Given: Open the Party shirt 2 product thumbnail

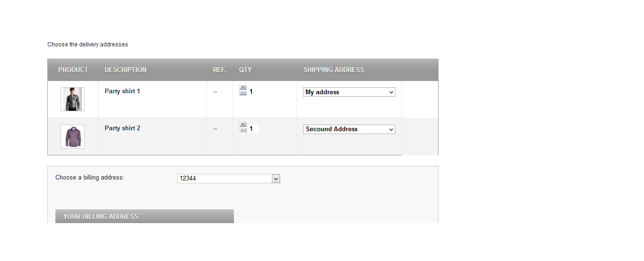Looking at the screenshot, I should coord(72,136).
